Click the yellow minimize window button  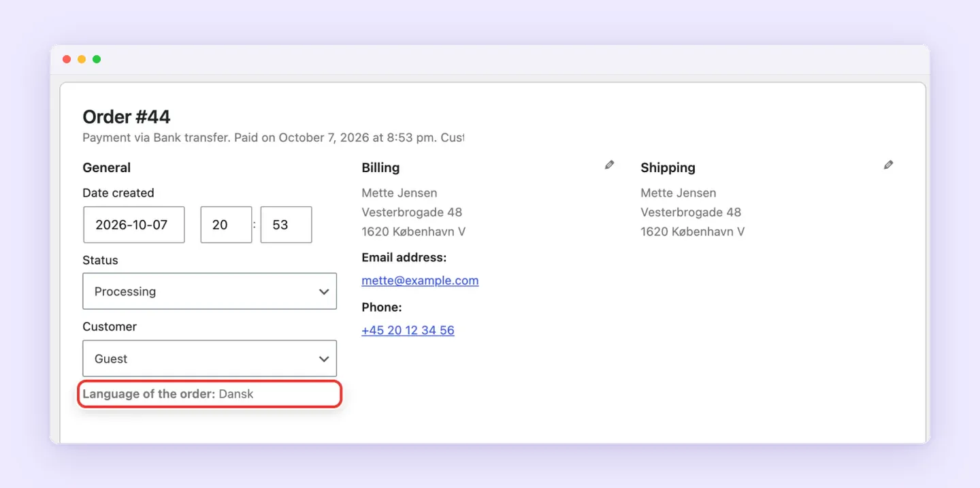tap(82, 59)
